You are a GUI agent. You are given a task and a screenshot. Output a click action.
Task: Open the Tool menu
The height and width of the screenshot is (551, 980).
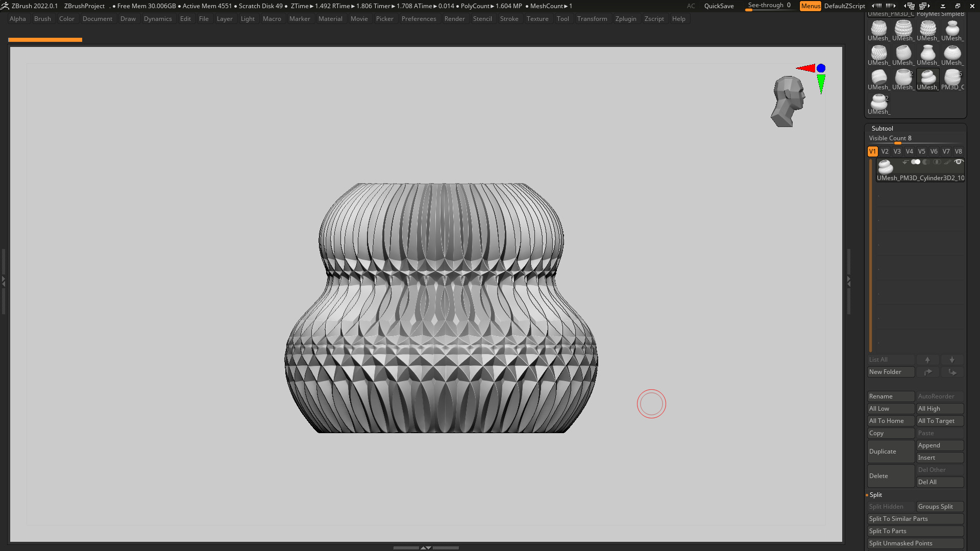click(x=562, y=19)
